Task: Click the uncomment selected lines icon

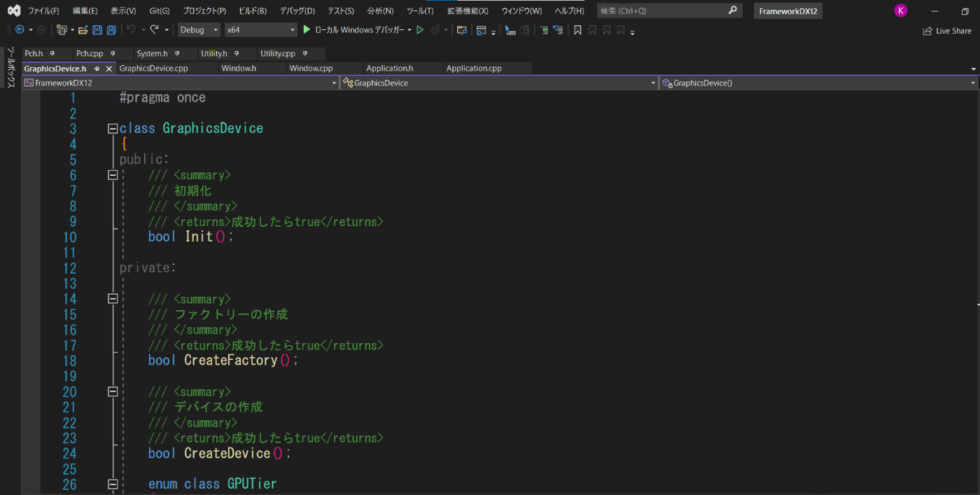Action: tap(558, 29)
